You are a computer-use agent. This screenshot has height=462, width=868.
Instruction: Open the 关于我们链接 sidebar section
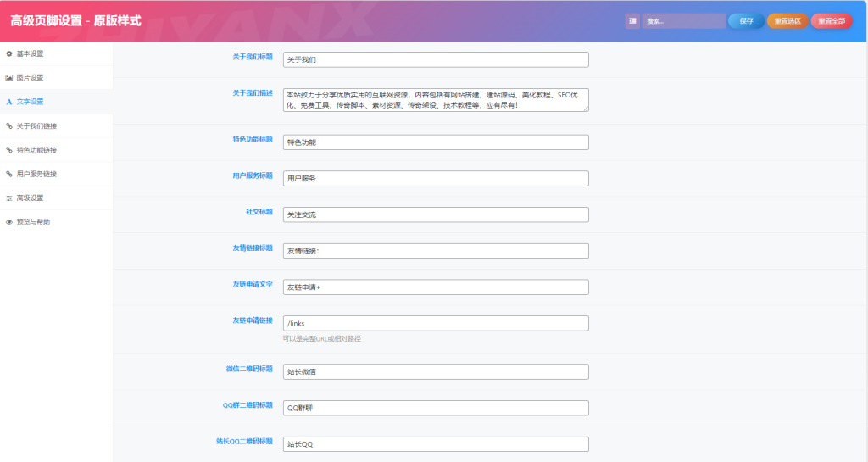pos(56,125)
